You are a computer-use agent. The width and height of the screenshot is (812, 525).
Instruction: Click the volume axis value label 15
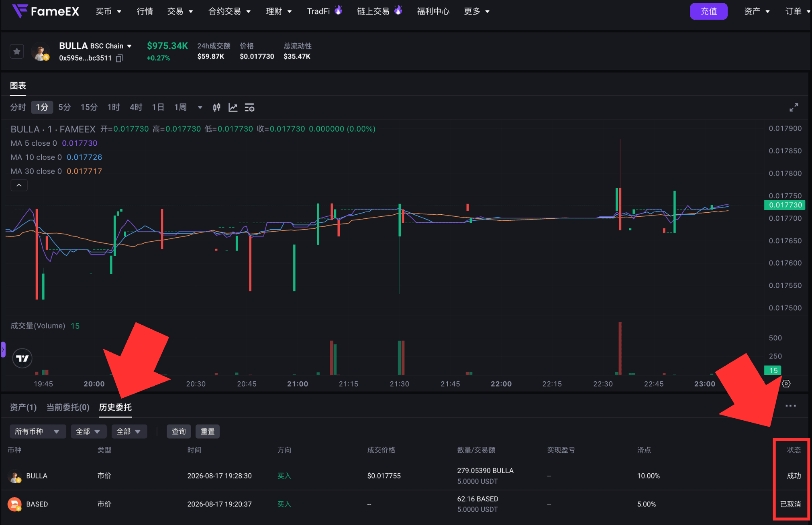[x=773, y=370]
